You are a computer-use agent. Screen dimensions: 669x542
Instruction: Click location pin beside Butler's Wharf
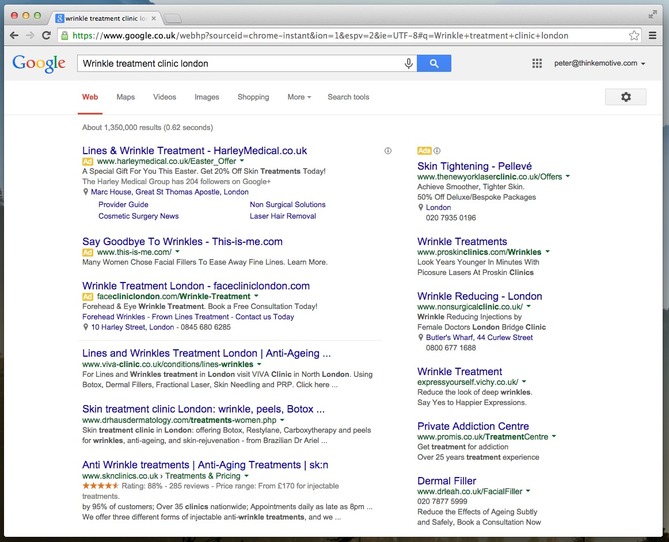pos(421,338)
